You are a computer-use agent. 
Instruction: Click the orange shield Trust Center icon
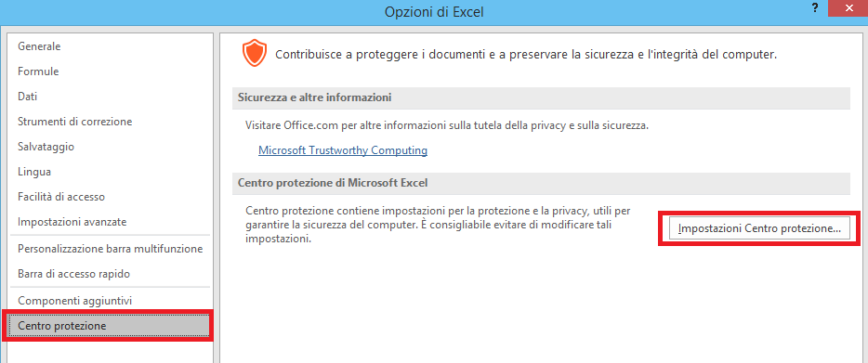255,53
